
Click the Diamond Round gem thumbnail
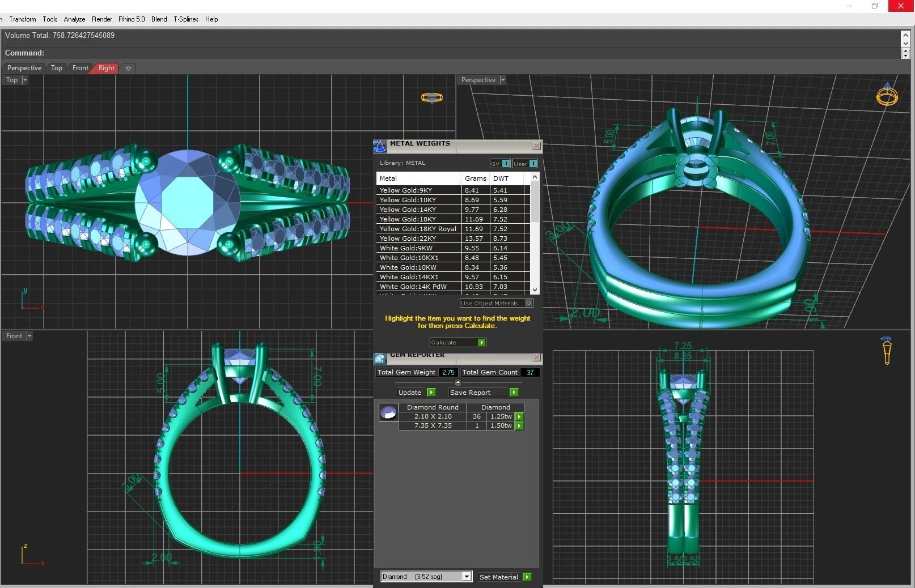coord(388,412)
